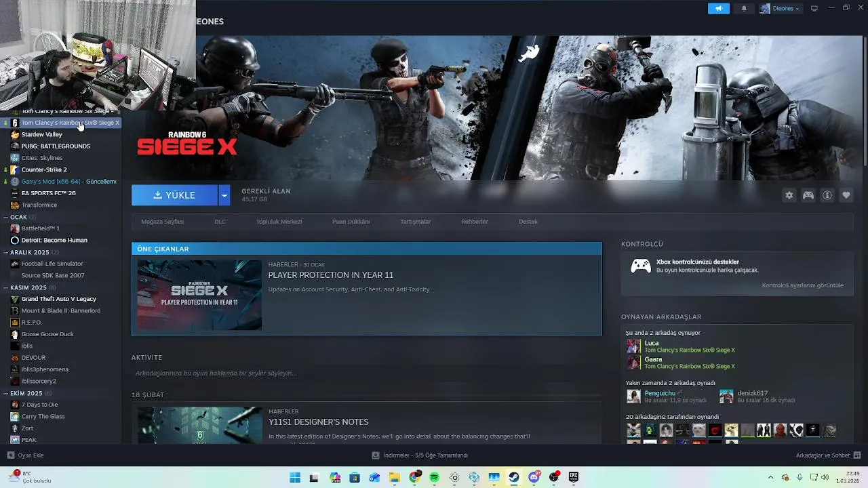
Task: Open Windows Start menu
Action: 295,478
